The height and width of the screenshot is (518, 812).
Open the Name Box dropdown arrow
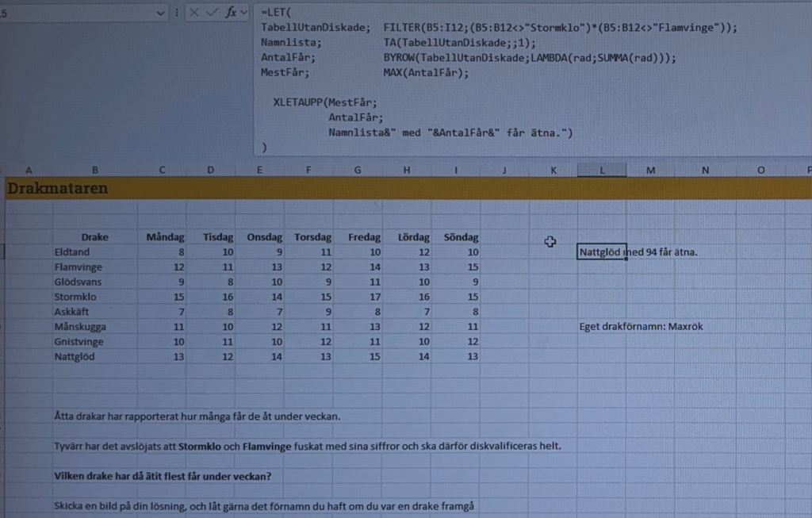[160, 13]
